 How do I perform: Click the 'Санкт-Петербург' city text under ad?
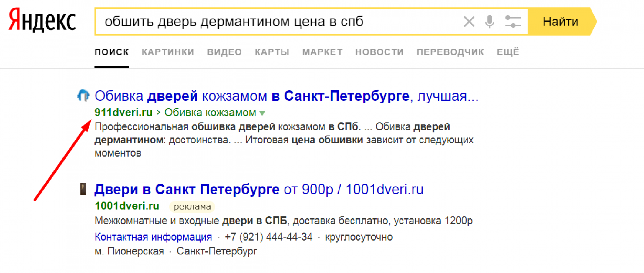[217, 251]
